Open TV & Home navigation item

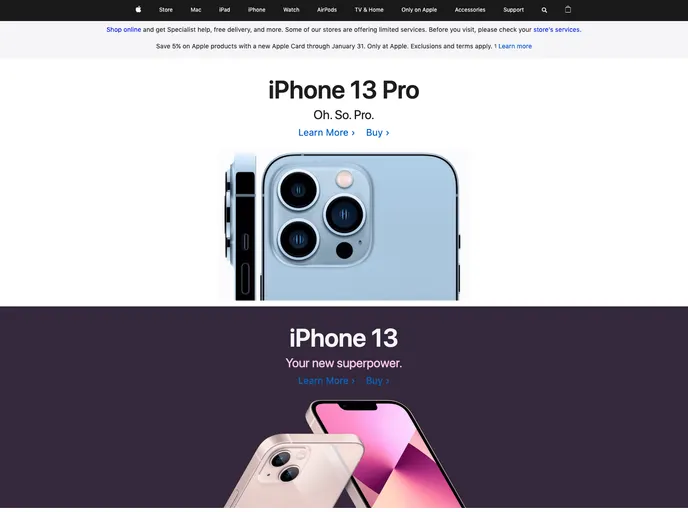[x=369, y=10]
